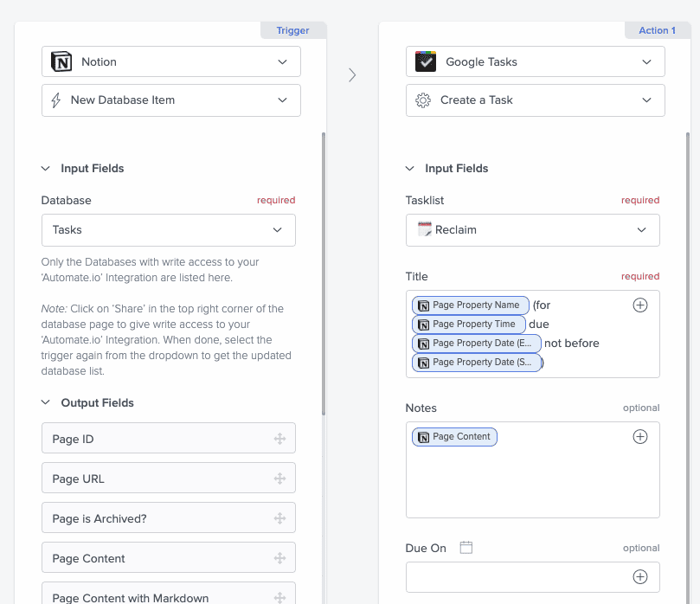Click the Database field label
The image size is (700, 604).
(x=66, y=201)
